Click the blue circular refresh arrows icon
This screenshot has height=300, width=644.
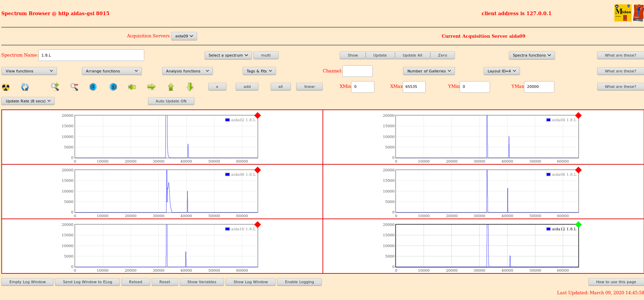(25, 87)
